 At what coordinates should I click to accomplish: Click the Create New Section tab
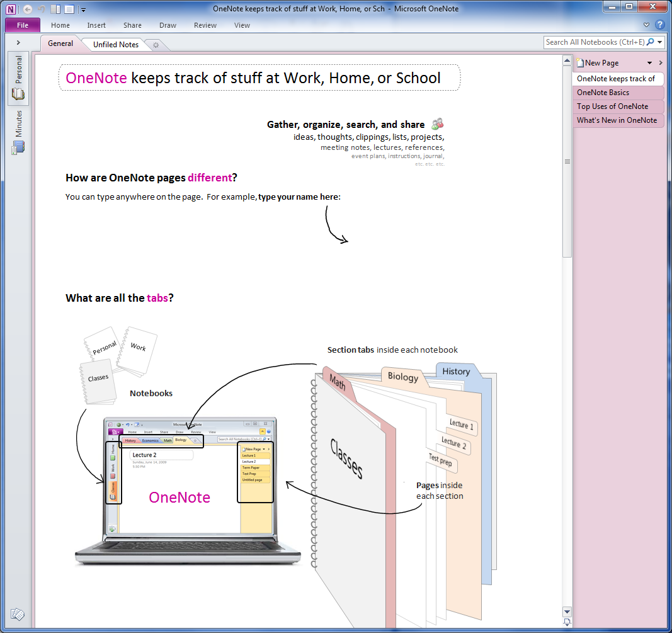point(156,45)
